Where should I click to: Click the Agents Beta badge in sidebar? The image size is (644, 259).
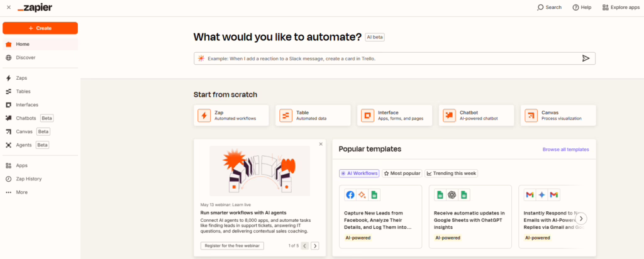pos(42,145)
